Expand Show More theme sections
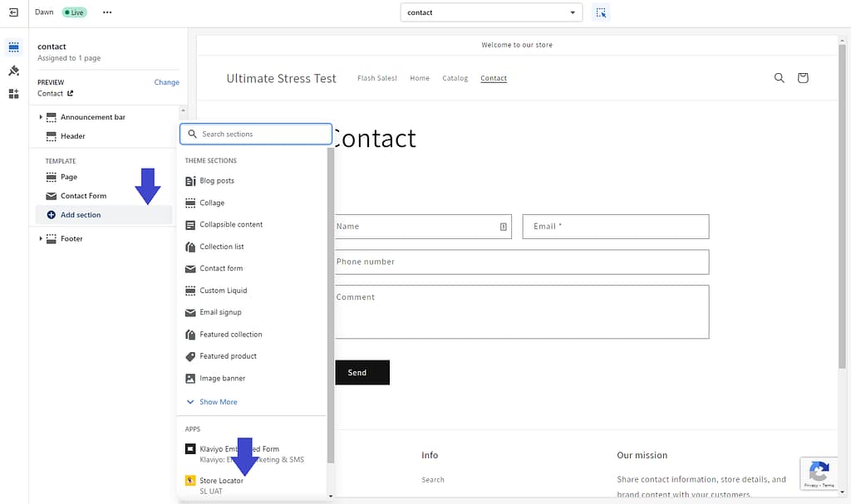Viewport: 851px width, 504px height. pyautogui.click(x=218, y=402)
